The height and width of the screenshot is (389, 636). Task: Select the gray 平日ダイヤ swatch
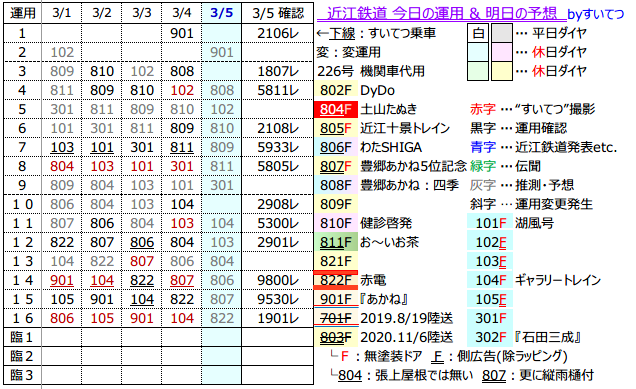[x=502, y=33]
